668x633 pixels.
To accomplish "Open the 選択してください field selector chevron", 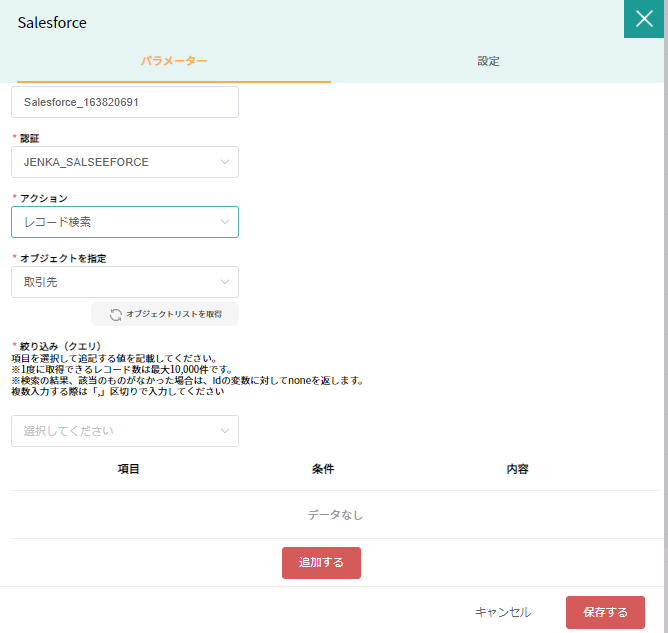I will click(x=225, y=431).
